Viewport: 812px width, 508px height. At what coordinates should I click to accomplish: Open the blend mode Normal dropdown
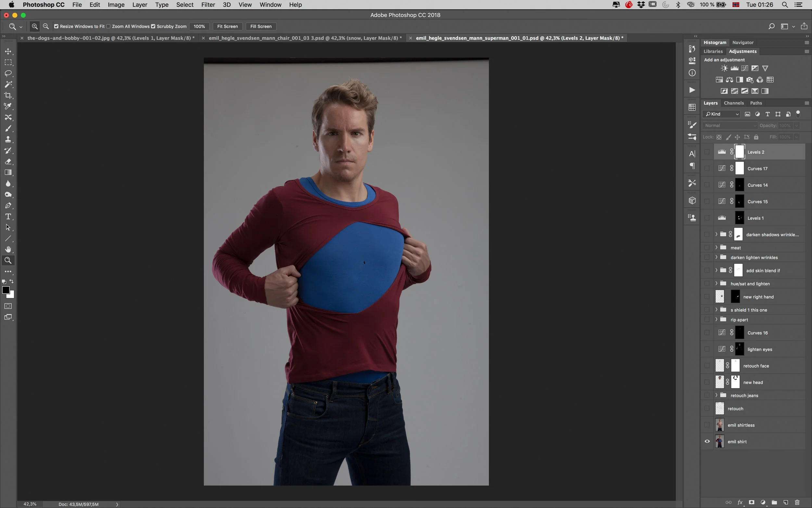730,125
